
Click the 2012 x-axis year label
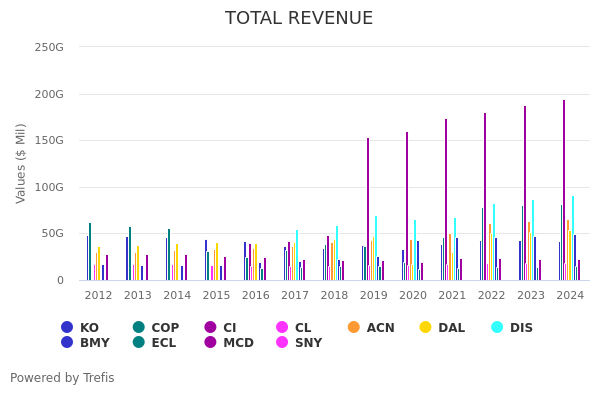click(x=98, y=296)
